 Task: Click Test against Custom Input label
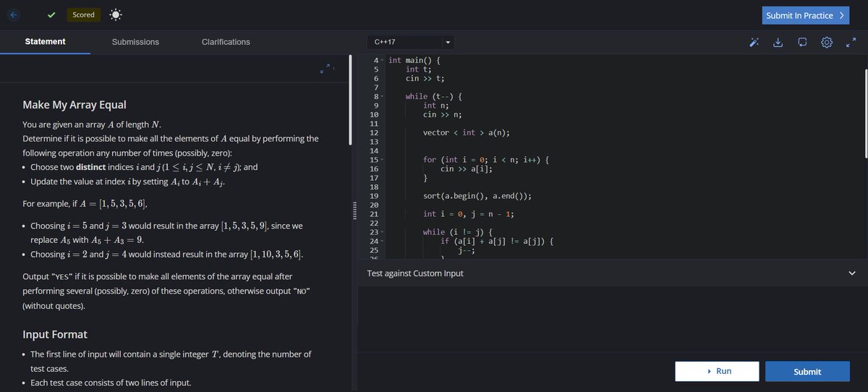[x=415, y=273]
